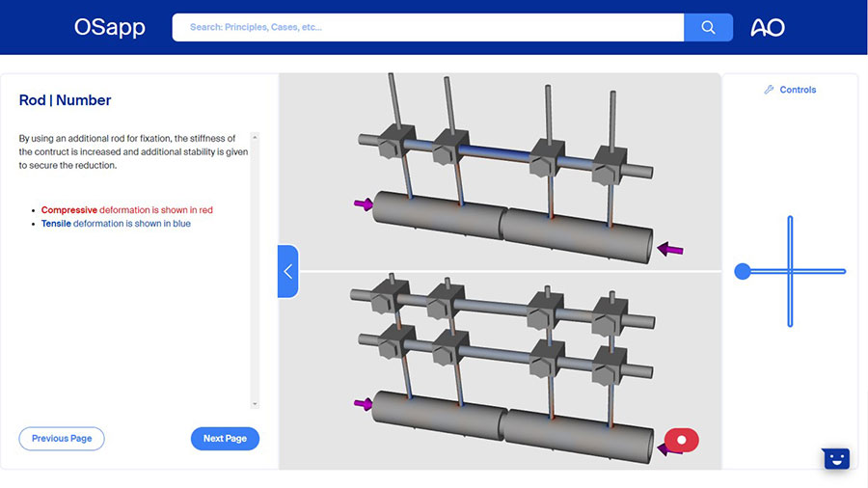This screenshot has height=488, width=868.
Task: Click the OSapp logo in the header
Action: coord(109,28)
